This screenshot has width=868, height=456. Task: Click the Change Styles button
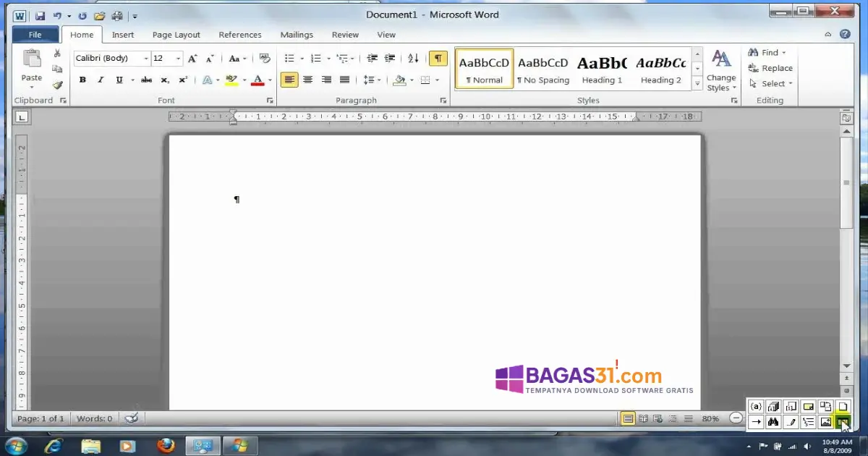tap(721, 71)
